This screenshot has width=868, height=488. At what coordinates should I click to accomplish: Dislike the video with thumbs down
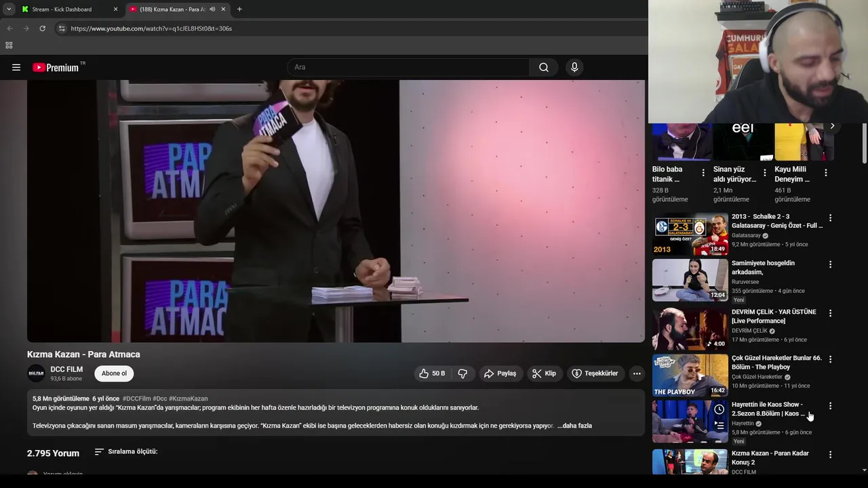pyautogui.click(x=462, y=373)
